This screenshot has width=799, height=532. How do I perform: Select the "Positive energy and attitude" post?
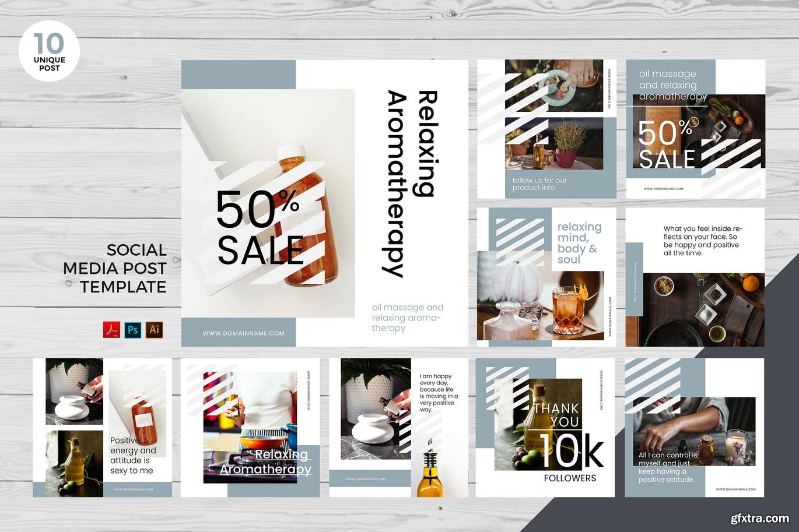coord(103,427)
